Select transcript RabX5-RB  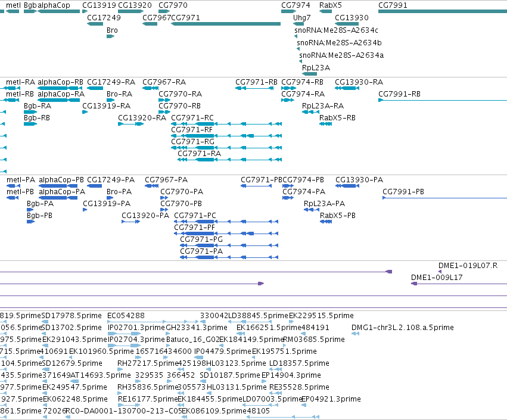tap(337, 118)
